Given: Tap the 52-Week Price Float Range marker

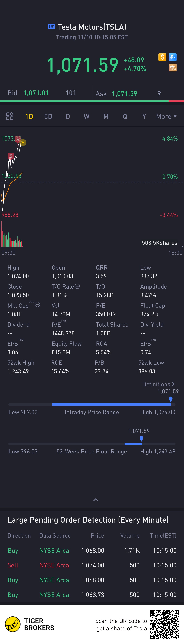Looking at the screenshot, I should [x=141, y=439].
